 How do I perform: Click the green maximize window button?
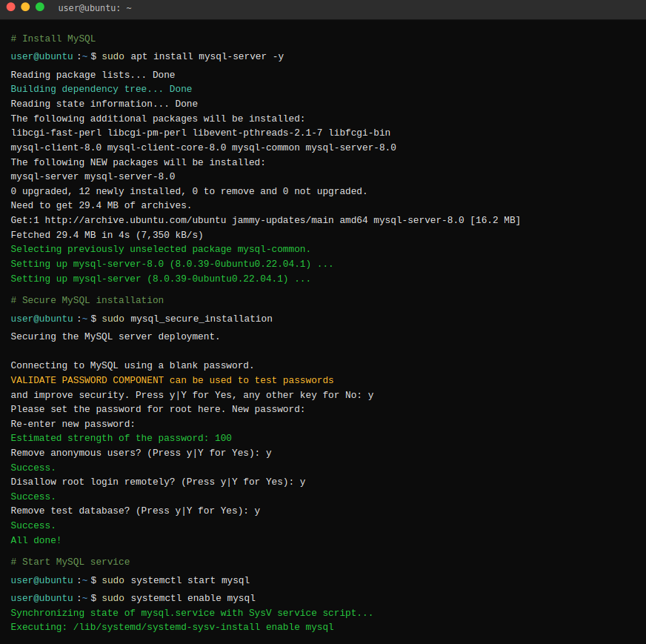[40, 7]
